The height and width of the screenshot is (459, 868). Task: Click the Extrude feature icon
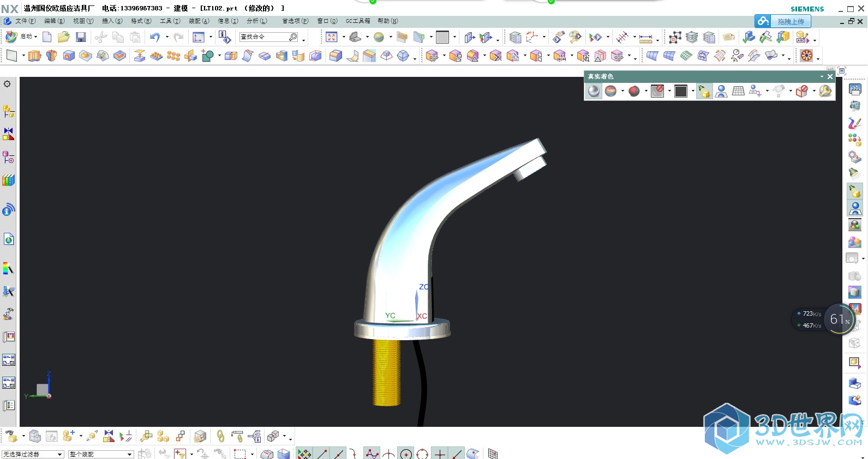pyautogui.click(x=34, y=56)
